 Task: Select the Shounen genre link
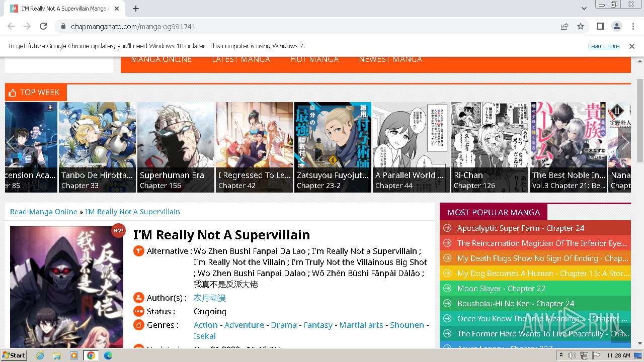coord(407,325)
